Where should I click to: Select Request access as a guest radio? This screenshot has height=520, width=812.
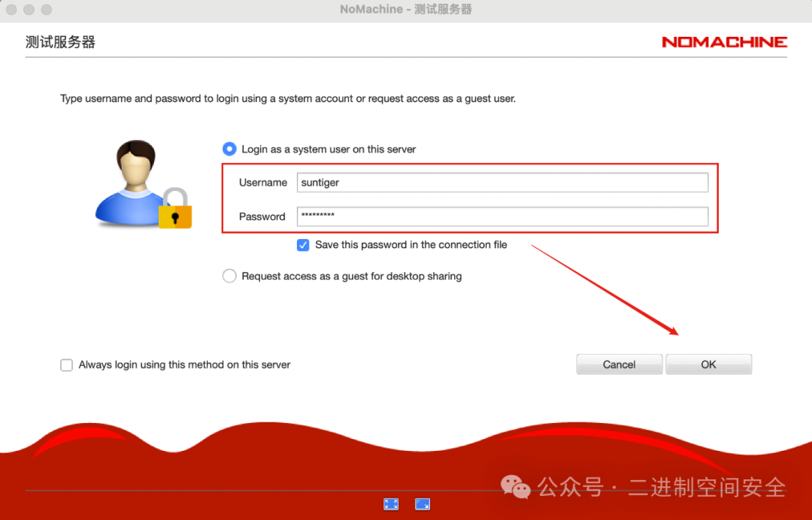(229, 276)
